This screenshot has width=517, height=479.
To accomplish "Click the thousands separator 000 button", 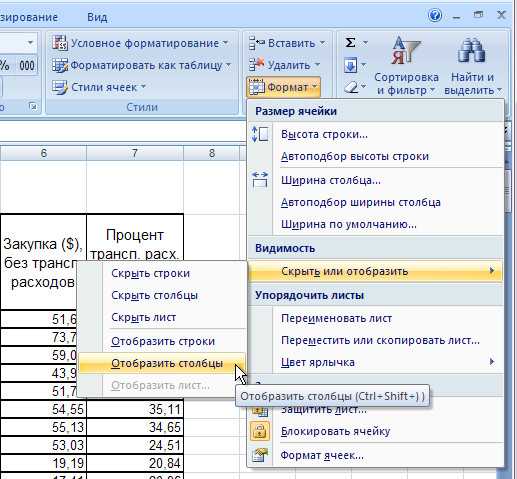I will 27,65.
